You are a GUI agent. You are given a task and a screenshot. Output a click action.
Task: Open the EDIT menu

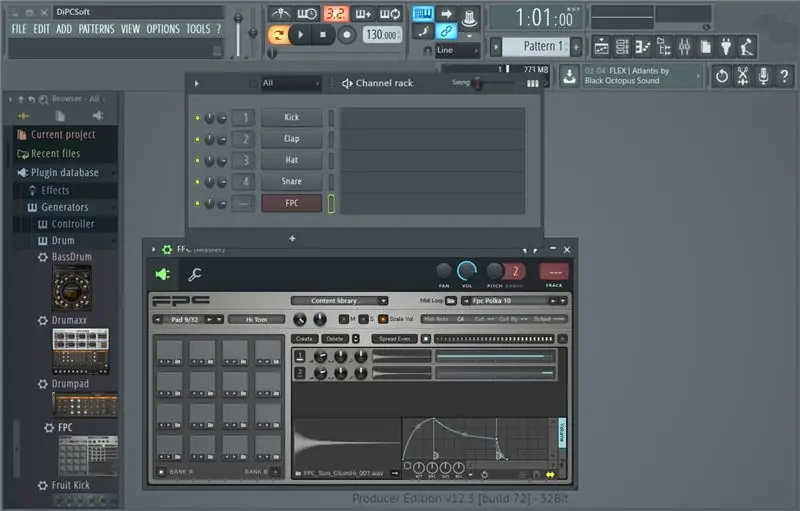tap(41, 29)
